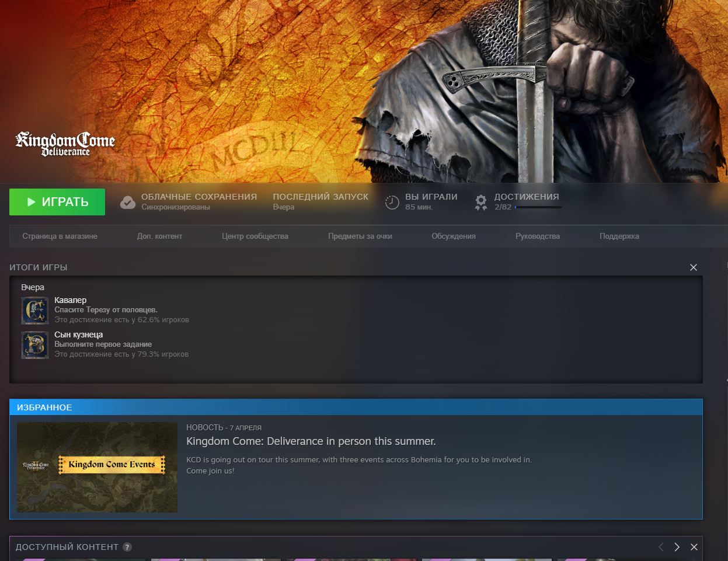The height and width of the screenshot is (561, 728).
Task: Open Обсуждения tab
Action: pyautogui.click(x=454, y=236)
